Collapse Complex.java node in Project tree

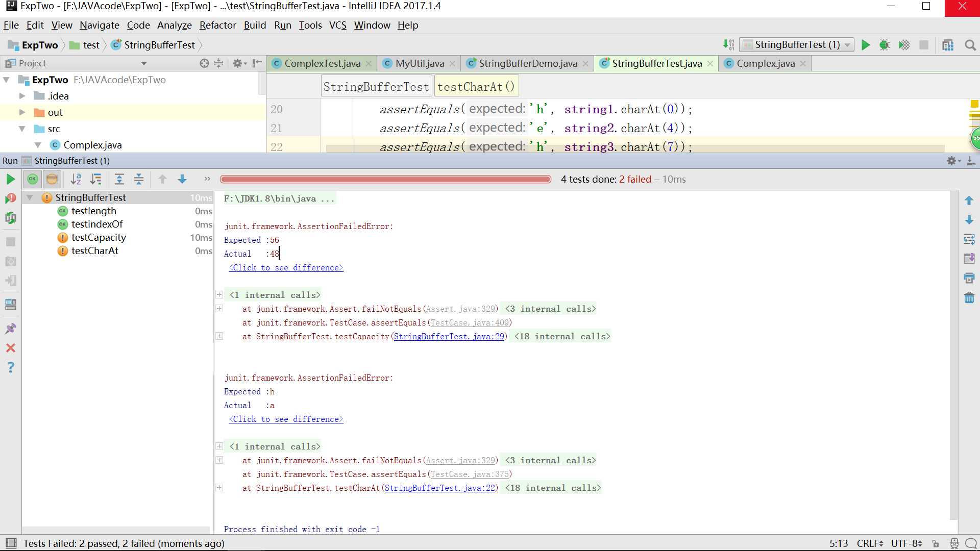(38, 145)
